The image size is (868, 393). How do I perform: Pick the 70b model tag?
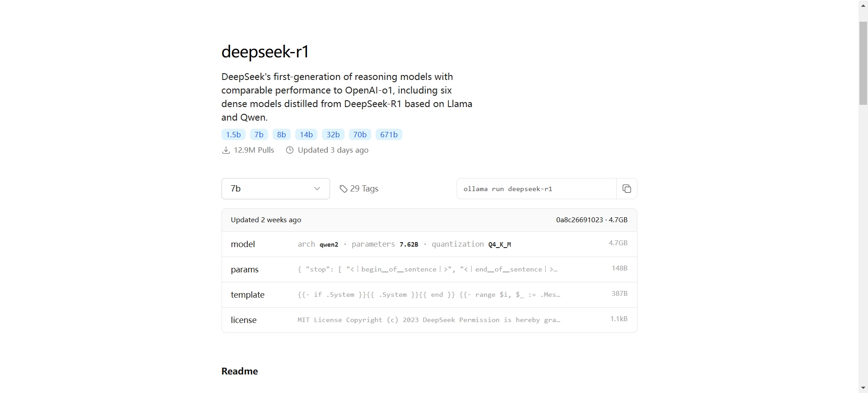point(360,135)
